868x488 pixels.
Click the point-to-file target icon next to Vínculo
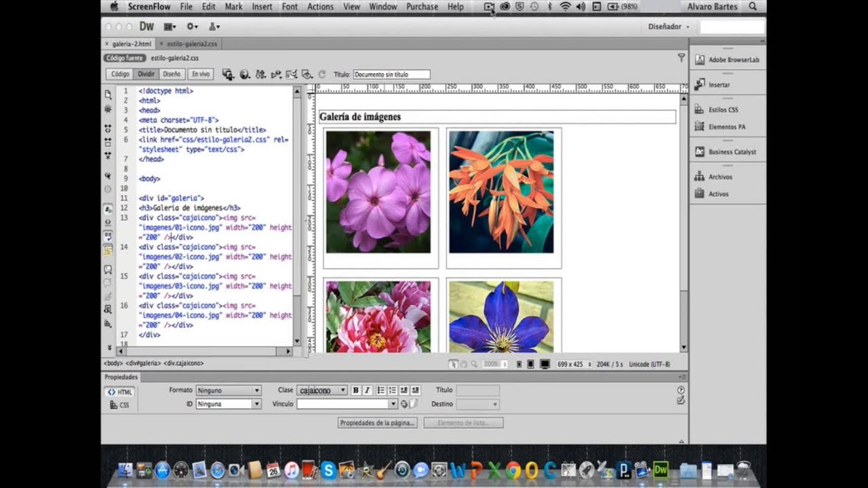coord(404,404)
